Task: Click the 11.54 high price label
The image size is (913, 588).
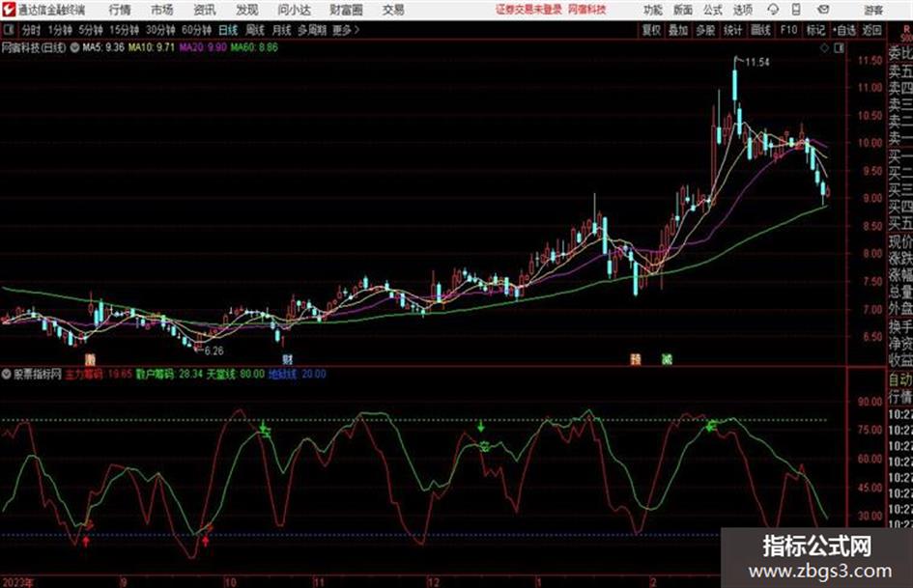Action: (x=756, y=62)
